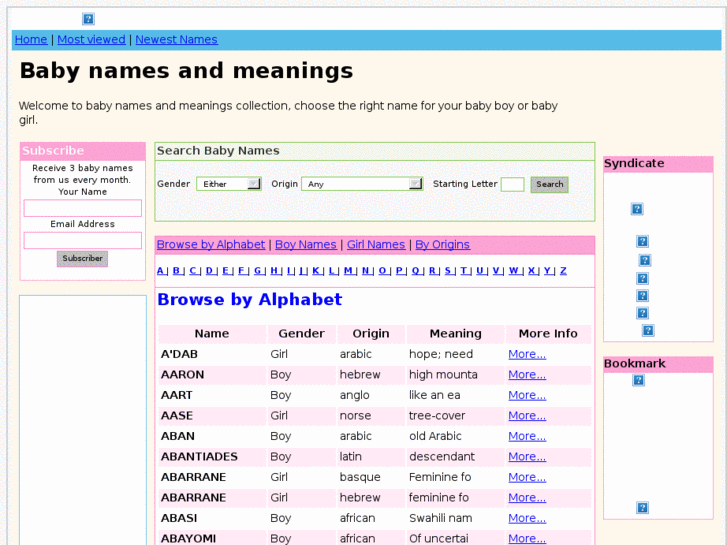Open More link for AARON
The height and width of the screenshot is (545, 727).
pyautogui.click(x=527, y=374)
